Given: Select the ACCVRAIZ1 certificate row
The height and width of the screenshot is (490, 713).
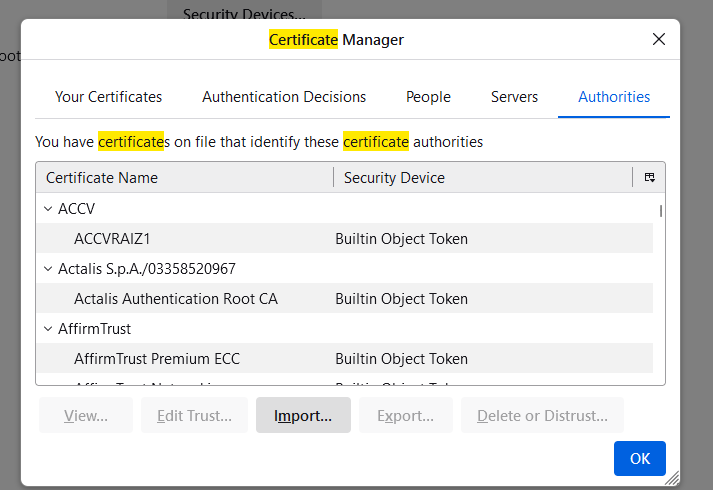Looking at the screenshot, I should tap(112, 239).
